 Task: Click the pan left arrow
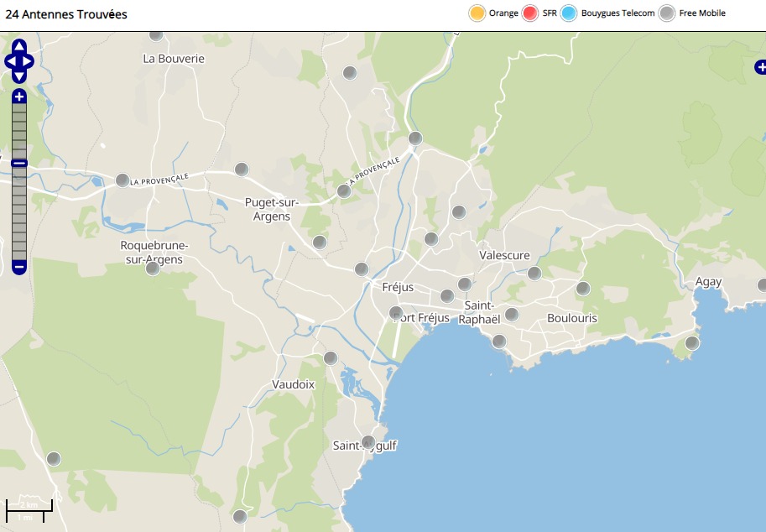click(x=9, y=61)
